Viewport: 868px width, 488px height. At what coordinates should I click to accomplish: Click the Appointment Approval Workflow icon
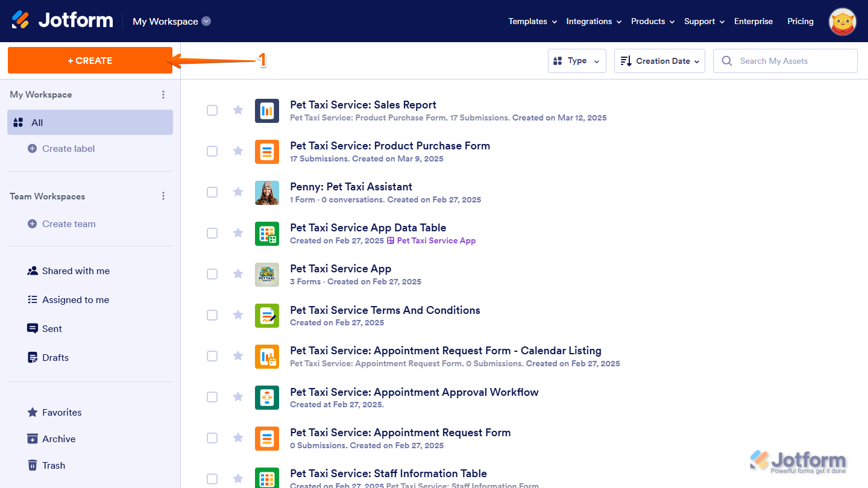[x=267, y=398]
